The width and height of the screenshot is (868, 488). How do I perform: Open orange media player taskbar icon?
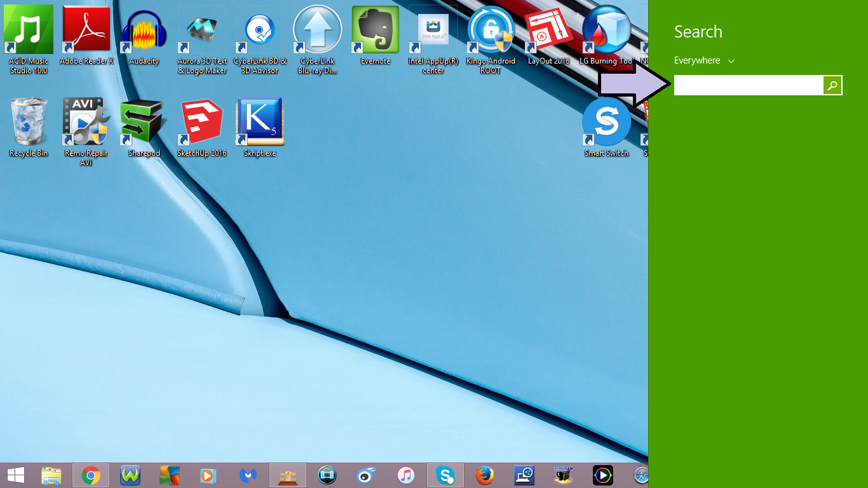[x=209, y=475]
